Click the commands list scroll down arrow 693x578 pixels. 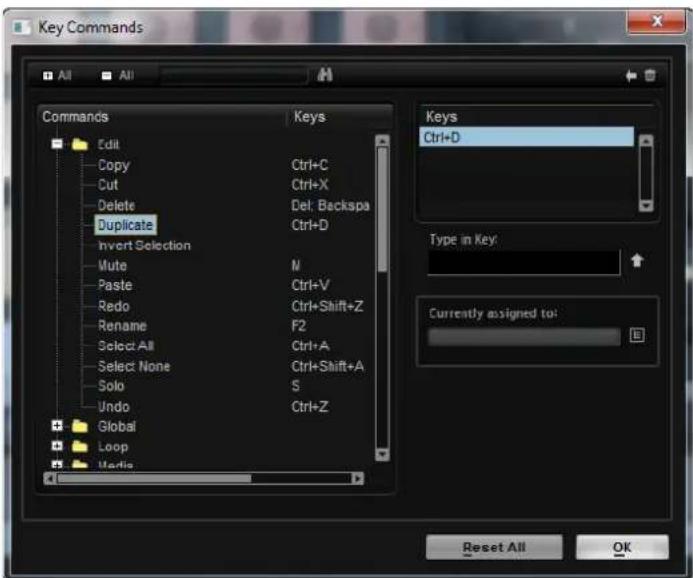[382, 455]
